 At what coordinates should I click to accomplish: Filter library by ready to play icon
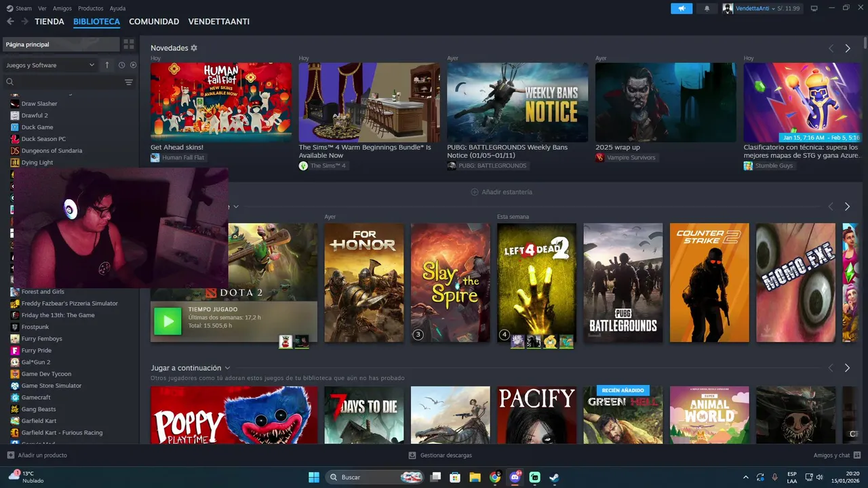pyautogui.click(x=133, y=65)
